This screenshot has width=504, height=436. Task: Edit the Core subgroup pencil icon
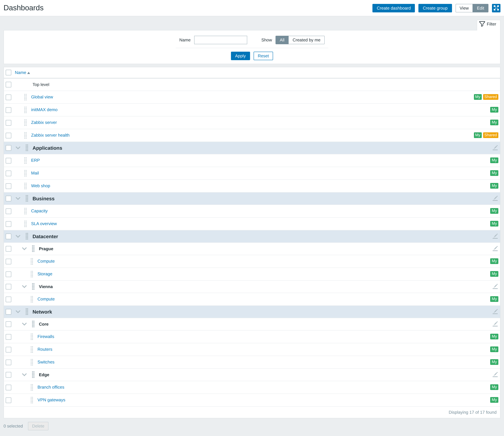click(495, 324)
